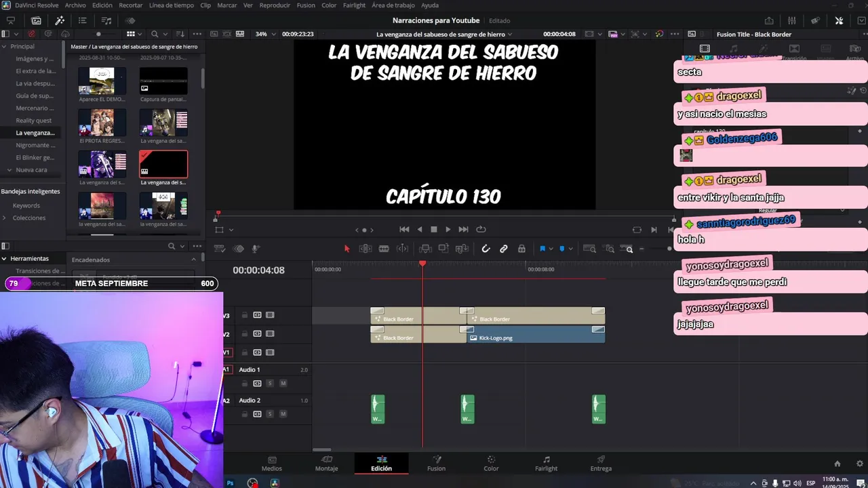Click the blue flag icon
868x488 pixels.
pos(542,249)
